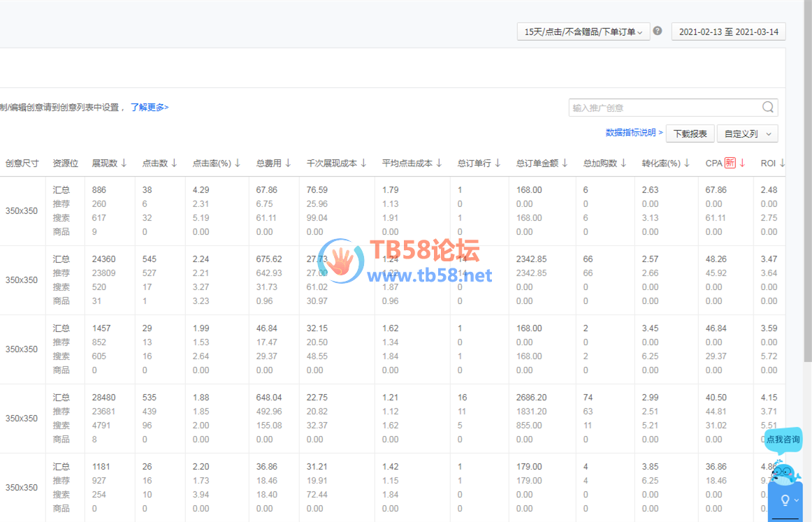Sort by 点击数 arrow icon

174,163
